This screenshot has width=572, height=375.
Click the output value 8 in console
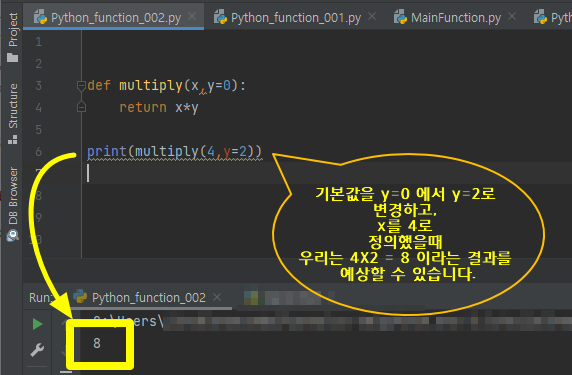coord(97,343)
